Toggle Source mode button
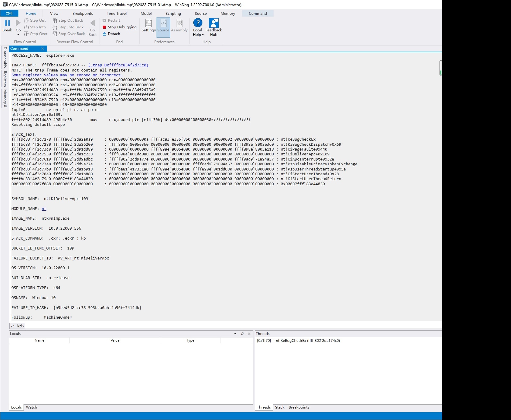Viewport: 511px width, 420px height. pos(163,27)
